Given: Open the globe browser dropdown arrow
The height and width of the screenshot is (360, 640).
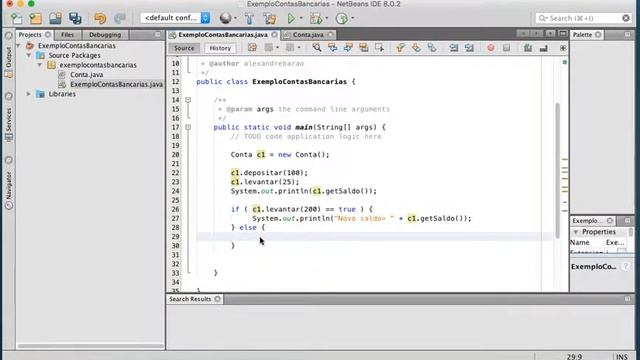Looking at the screenshot, I should (235, 18).
